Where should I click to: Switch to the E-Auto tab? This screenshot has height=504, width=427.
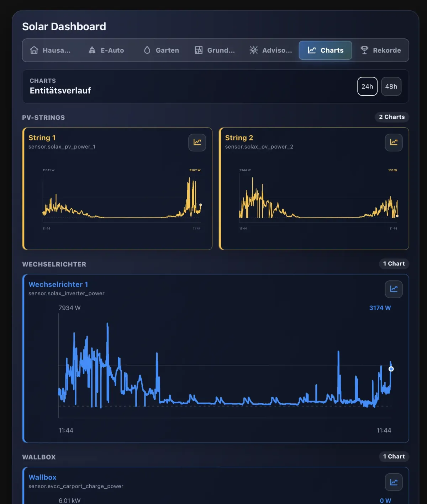pyautogui.click(x=106, y=50)
